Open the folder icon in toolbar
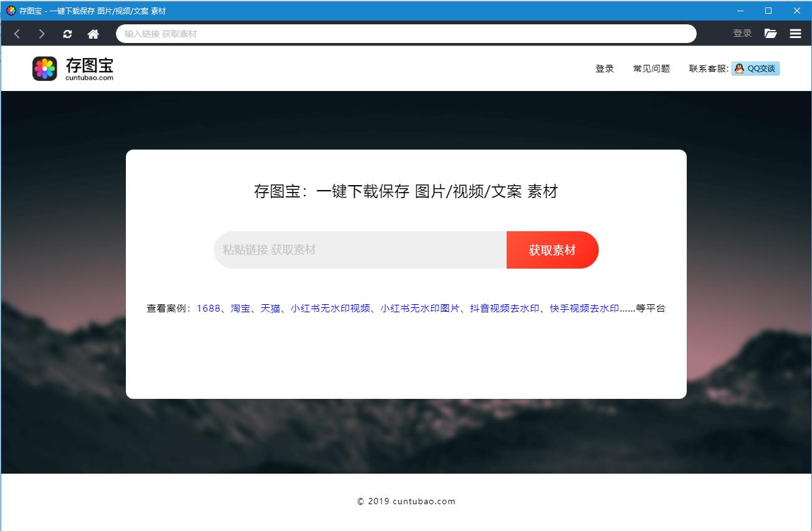Viewport: 812px width, 531px height. click(x=771, y=34)
